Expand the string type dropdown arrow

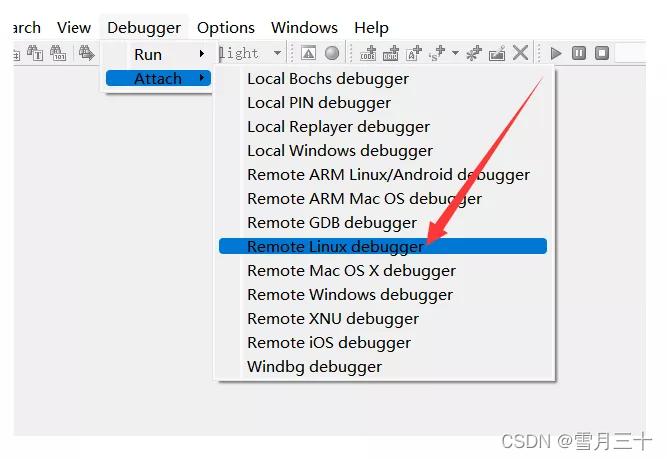click(455, 53)
